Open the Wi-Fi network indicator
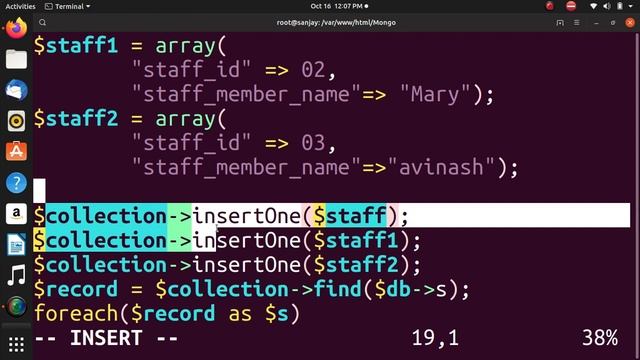 point(594,6)
